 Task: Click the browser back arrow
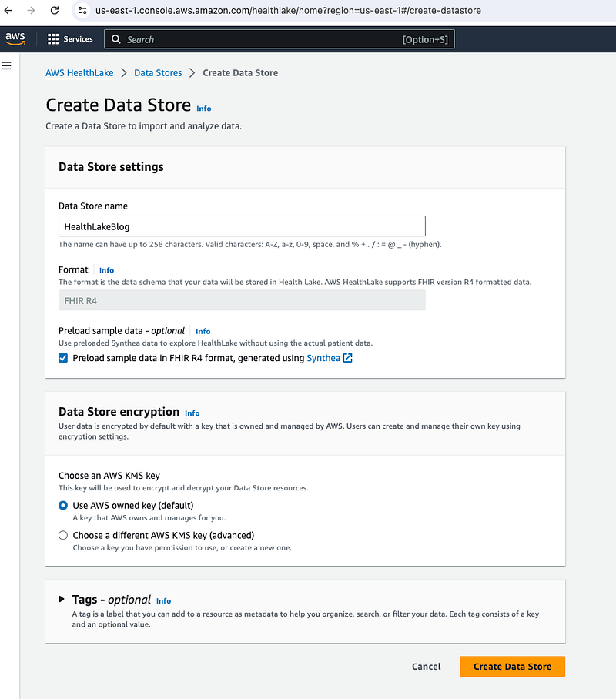click(8, 10)
